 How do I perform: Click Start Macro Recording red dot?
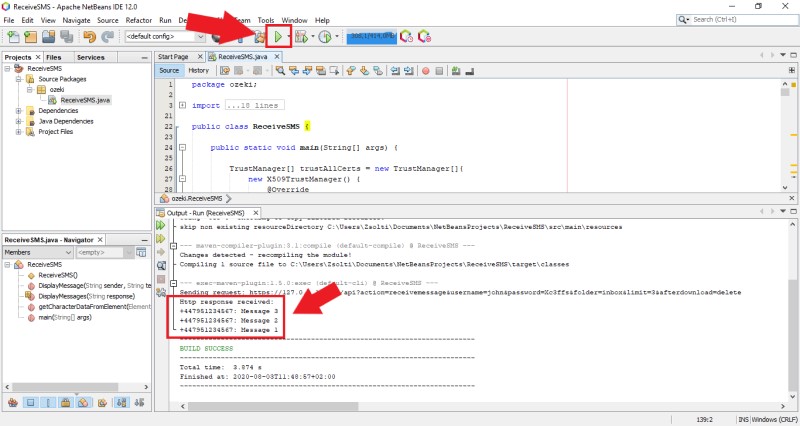425,70
